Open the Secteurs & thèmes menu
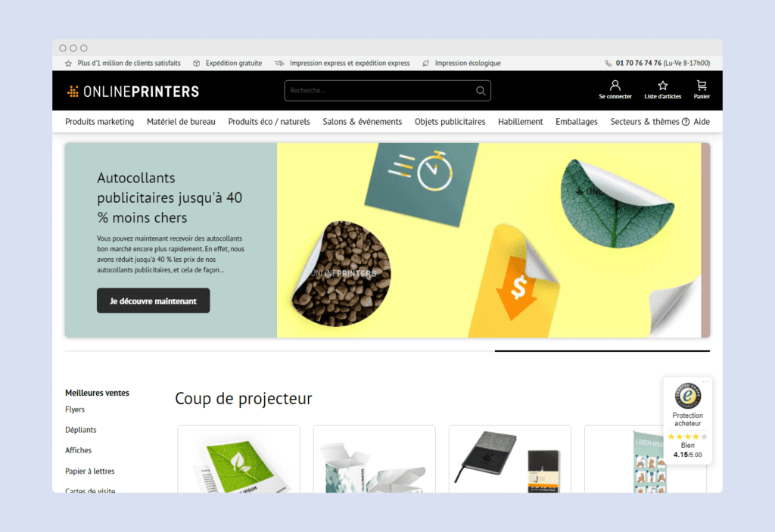The width and height of the screenshot is (775, 532). (x=645, y=122)
